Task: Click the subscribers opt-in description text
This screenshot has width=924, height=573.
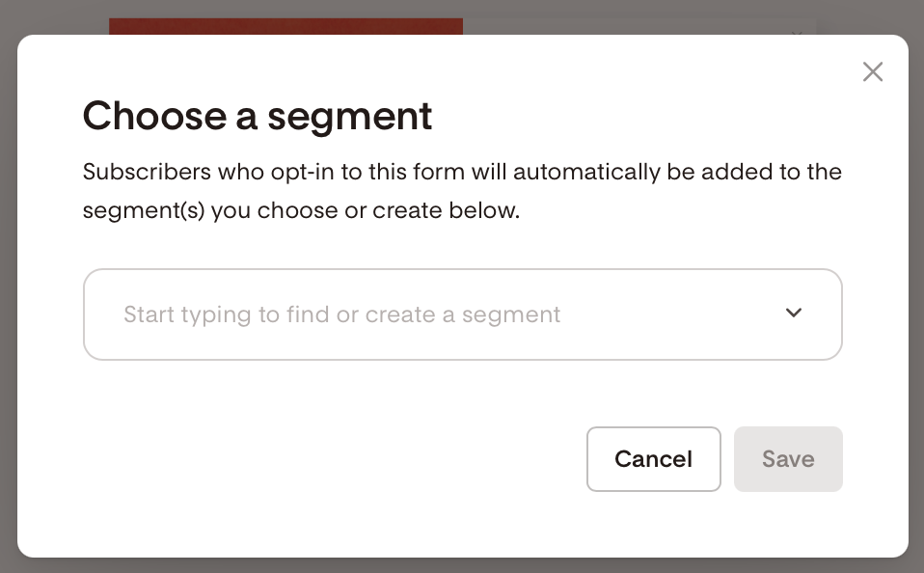Action: [462, 191]
